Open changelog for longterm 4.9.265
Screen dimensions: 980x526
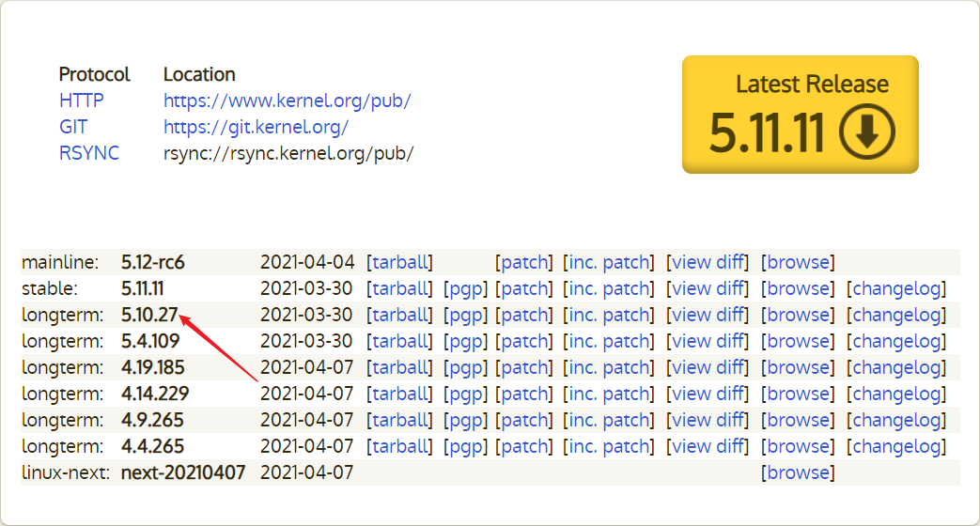coord(896,421)
